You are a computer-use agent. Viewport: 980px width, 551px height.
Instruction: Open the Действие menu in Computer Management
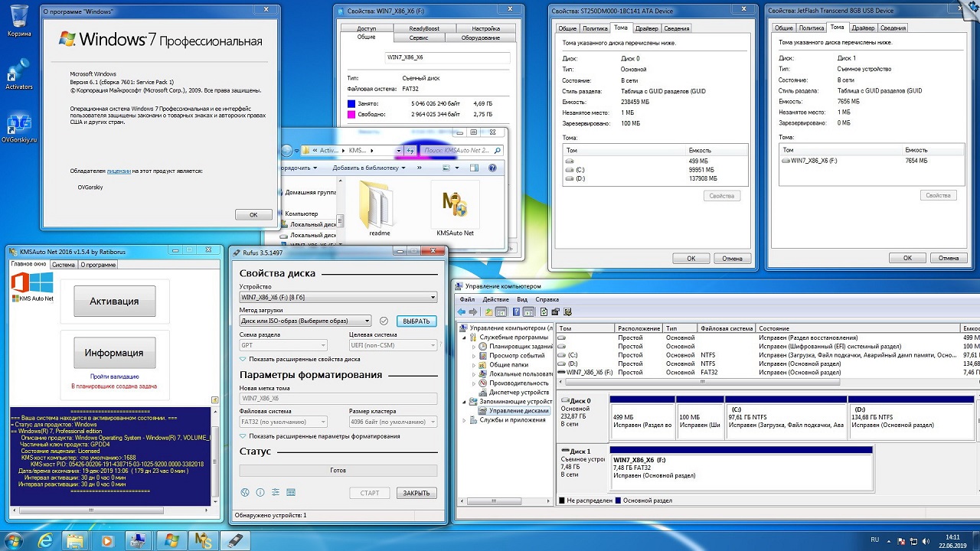coord(495,299)
